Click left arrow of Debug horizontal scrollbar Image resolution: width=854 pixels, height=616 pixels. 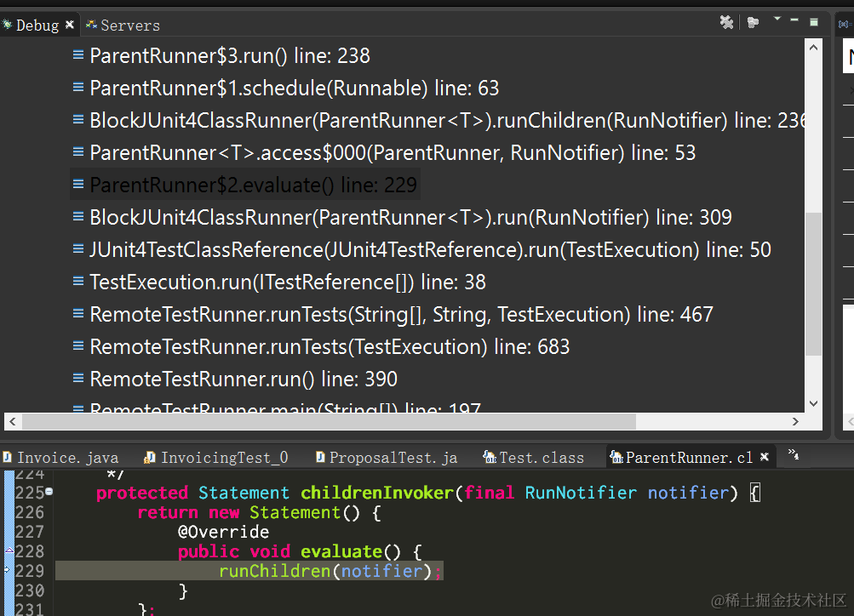(x=13, y=421)
